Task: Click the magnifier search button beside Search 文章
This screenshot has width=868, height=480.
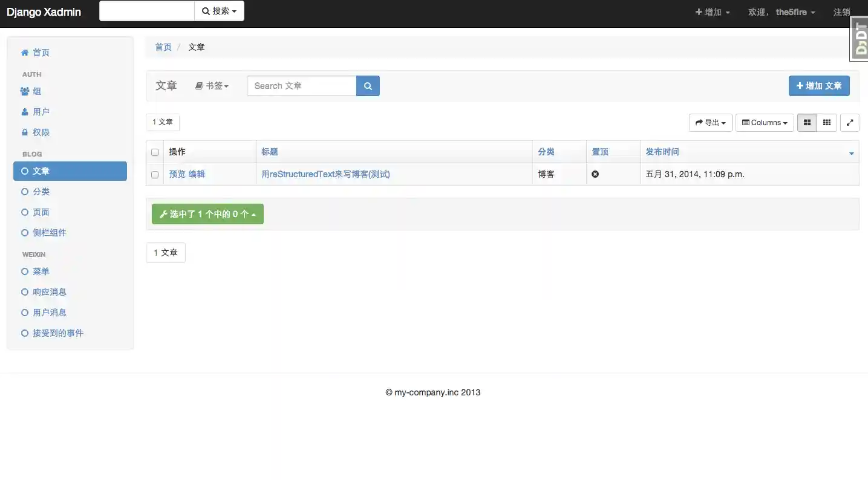Action: (x=368, y=86)
